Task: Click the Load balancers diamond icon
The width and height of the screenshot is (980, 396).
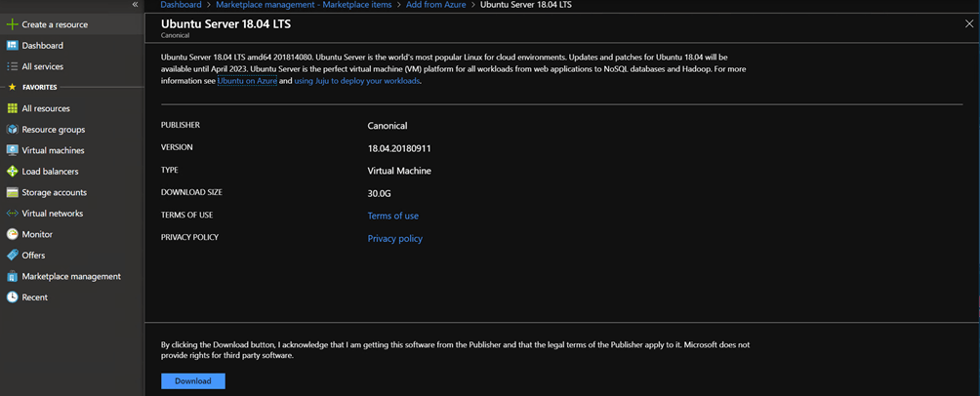Action: click(x=12, y=171)
